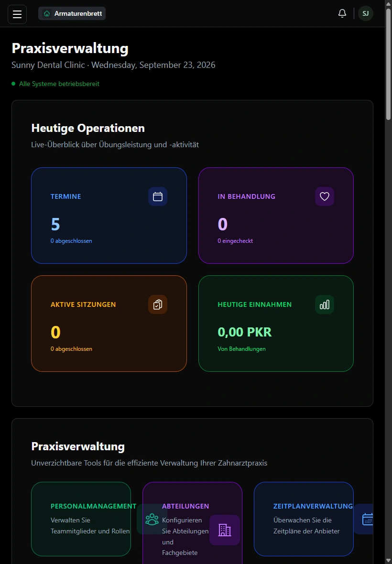Screen dimensions: 392x564
Task: Click the schedule calendar icon for Zeitplanverwaltung
Action: tap(366, 519)
